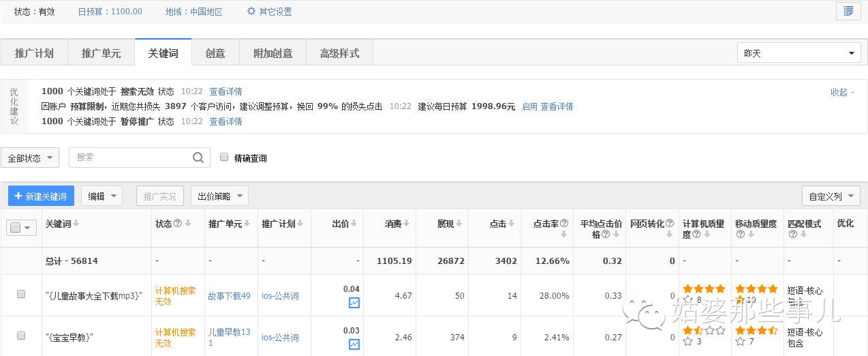Open the 故事下载49 ad unit link
This screenshot has width=868, height=356.
229,296
